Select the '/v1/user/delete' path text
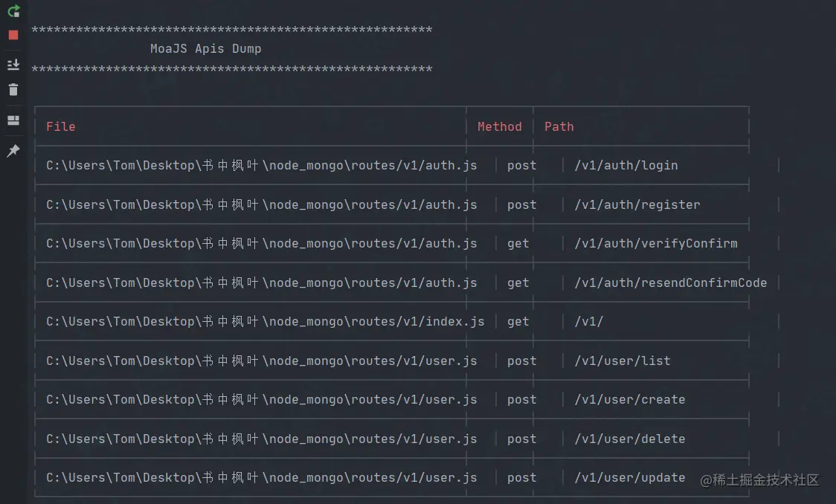The width and height of the screenshot is (836, 504). [x=630, y=439]
